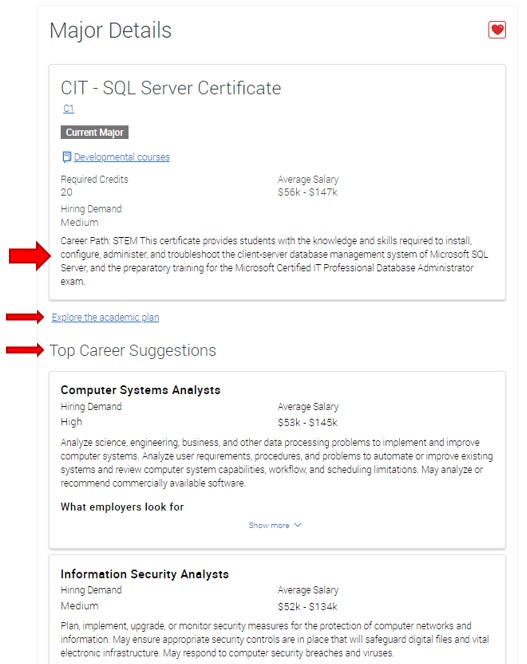
Task: Select the Information Security Analysts heading
Action: pos(144,574)
